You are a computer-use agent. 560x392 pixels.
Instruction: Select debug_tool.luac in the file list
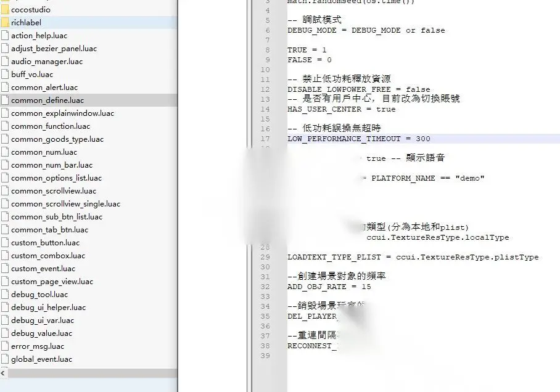click(39, 295)
